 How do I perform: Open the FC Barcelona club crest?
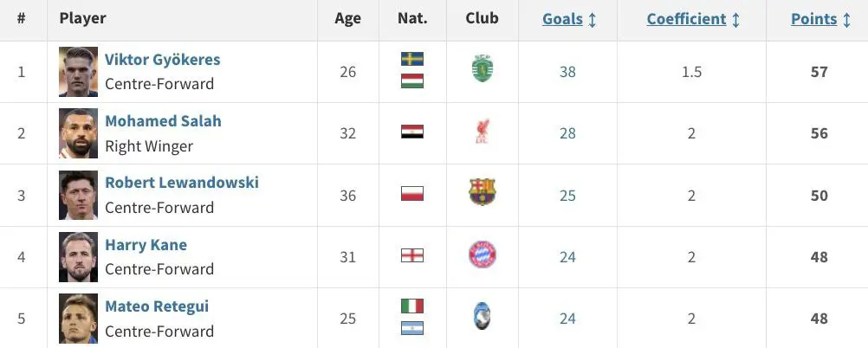point(483,191)
